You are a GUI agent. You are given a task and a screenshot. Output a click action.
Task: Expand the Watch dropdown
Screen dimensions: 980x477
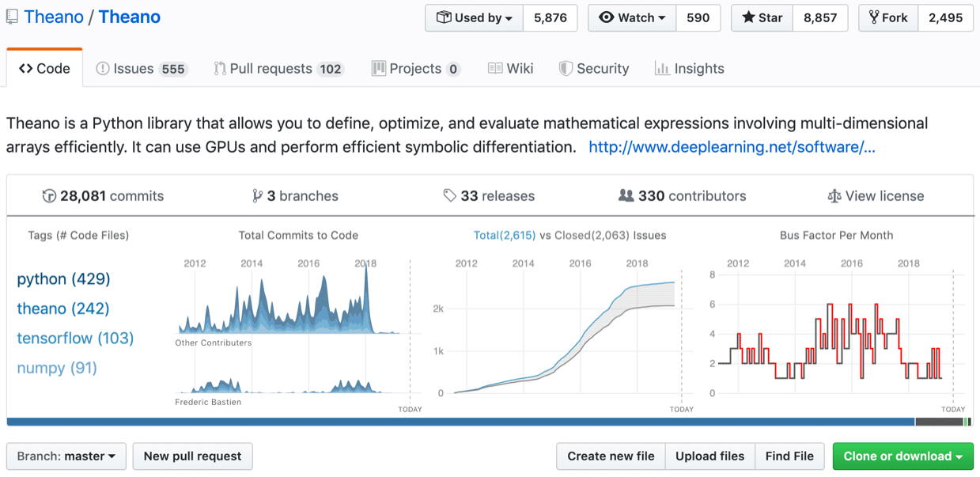pyautogui.click(x=632, y=17)
